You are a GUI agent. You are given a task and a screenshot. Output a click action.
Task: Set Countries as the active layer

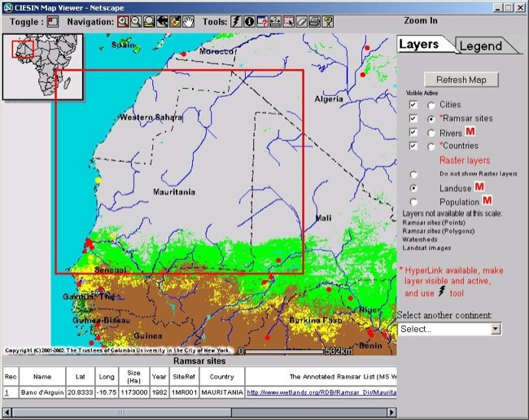431,147
